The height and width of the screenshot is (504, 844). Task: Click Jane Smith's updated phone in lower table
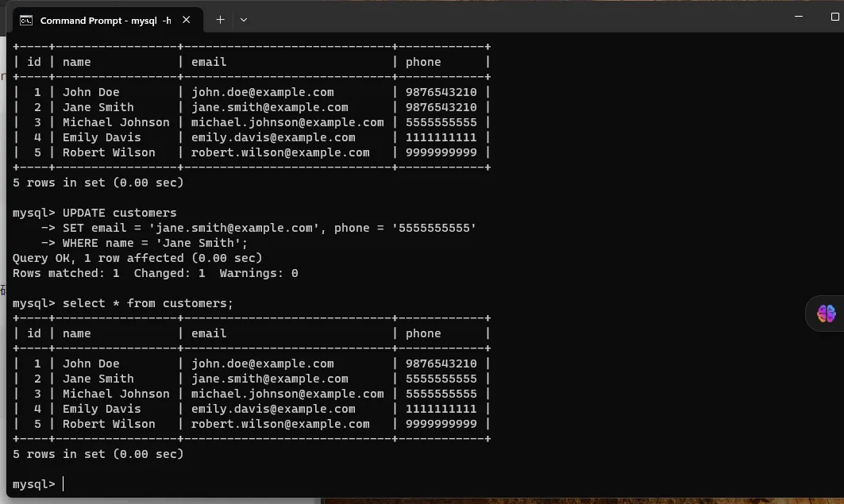[x=441, y=379]
